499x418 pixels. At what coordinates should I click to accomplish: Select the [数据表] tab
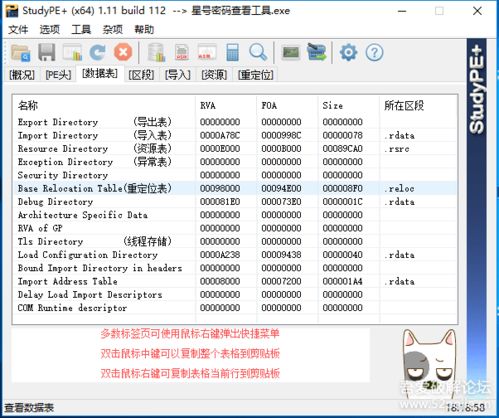(100, 73)
